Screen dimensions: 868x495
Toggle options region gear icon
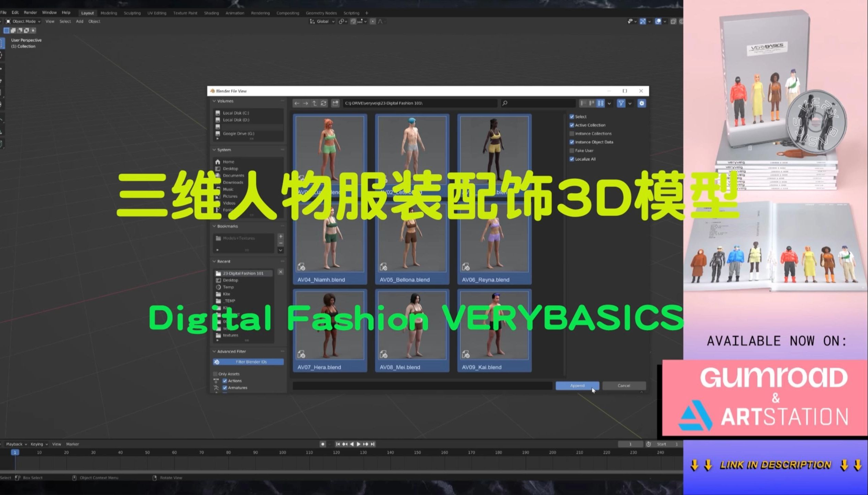(641, 103)
